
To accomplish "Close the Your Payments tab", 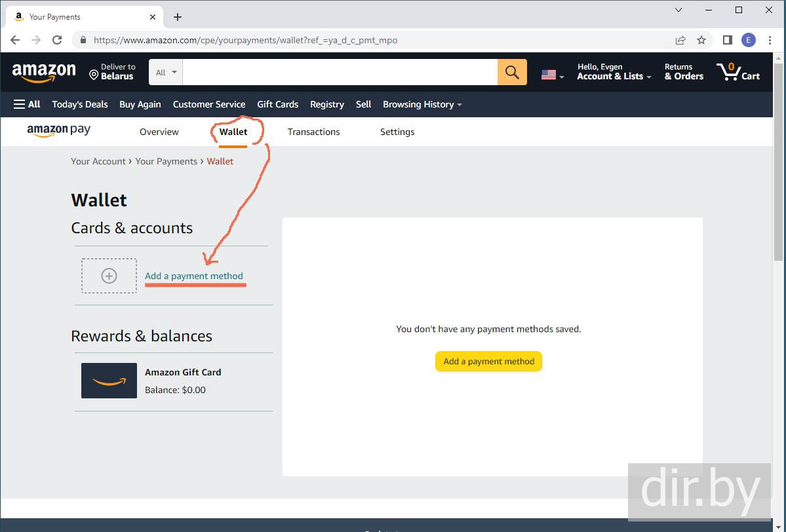I will [x=153, y=17].
